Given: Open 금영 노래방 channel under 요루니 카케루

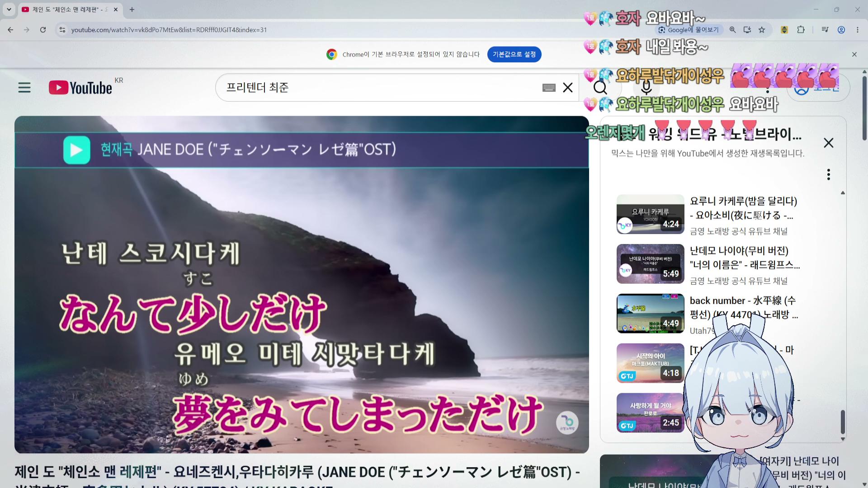Looking at the screenshot, I should [739, 231].
